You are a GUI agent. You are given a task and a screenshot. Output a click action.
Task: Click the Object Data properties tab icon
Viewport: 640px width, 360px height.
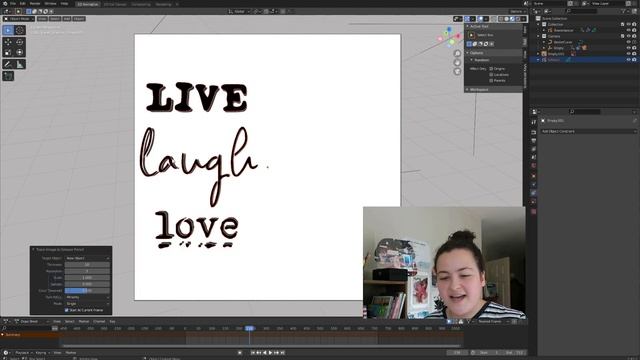click(x=533, y=202)
